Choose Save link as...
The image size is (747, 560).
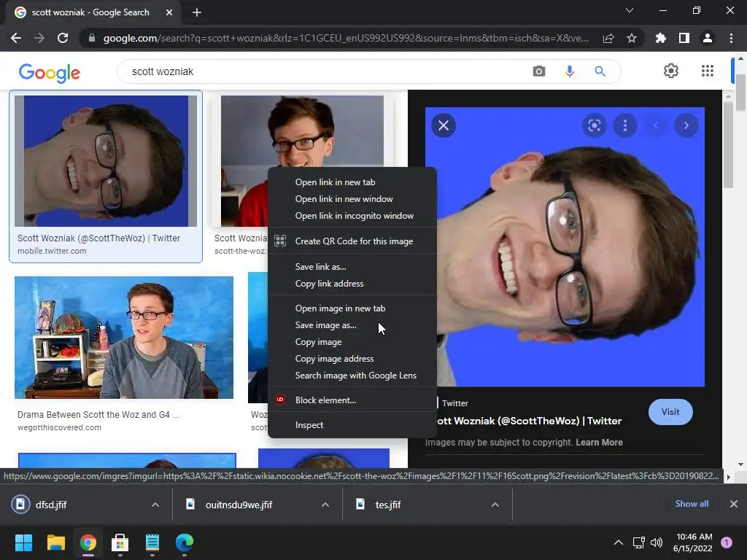pyautogui.click(x=352, y=267)
